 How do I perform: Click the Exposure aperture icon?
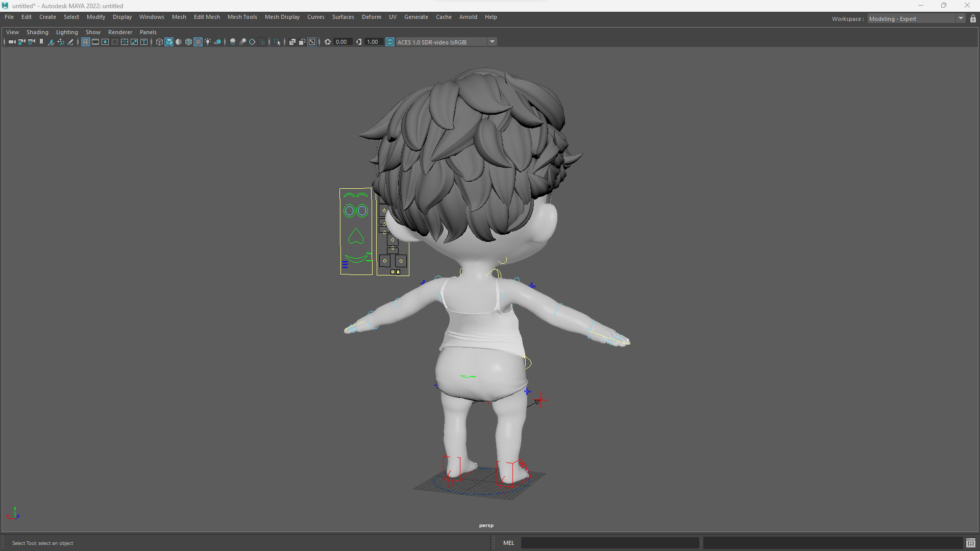328,42
